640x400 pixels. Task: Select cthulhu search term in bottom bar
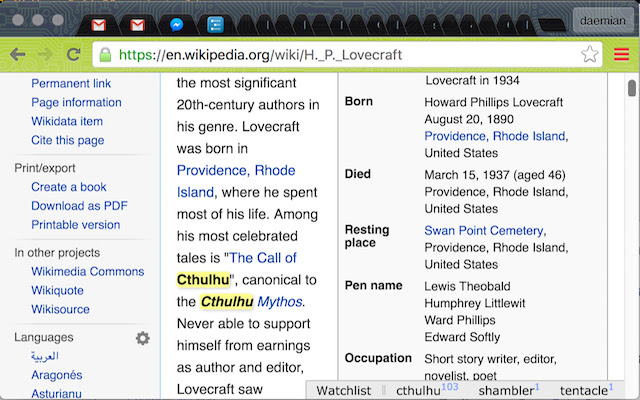click(x=419, y=390)
